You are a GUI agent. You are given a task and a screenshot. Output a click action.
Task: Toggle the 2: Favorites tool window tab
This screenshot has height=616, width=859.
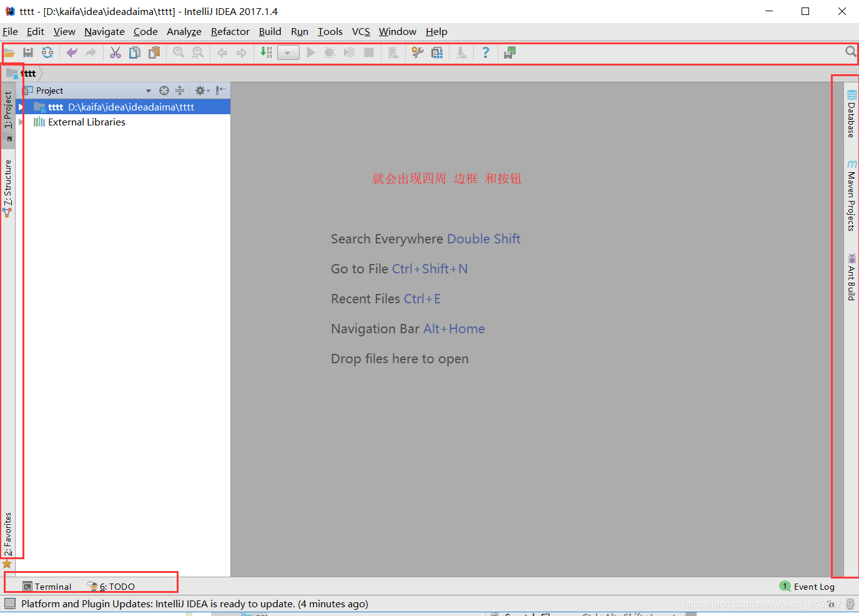coord(8,540)
